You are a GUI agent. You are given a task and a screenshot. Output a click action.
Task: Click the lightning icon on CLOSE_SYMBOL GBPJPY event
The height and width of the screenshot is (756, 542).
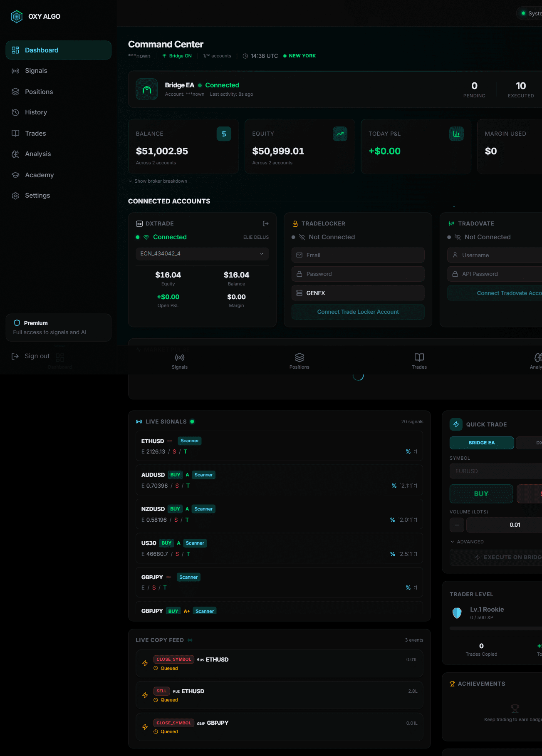click(x=145, y=727)
